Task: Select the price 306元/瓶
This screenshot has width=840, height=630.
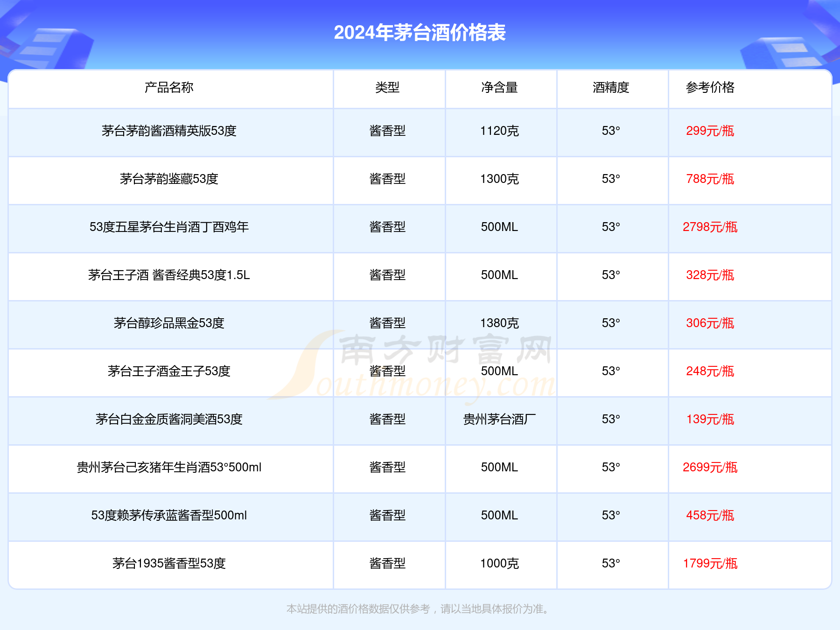Action: point(710,323)
